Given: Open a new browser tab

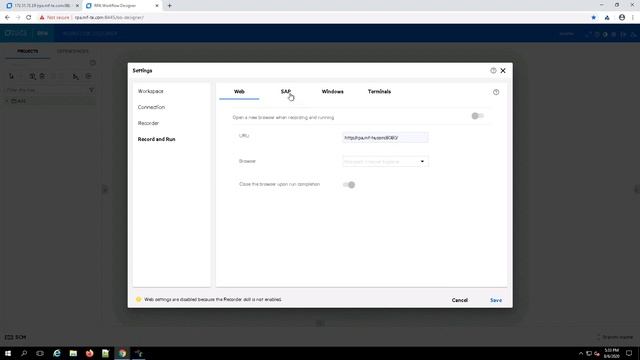Looking at the screenshot, I should click(x=169, y=6).
